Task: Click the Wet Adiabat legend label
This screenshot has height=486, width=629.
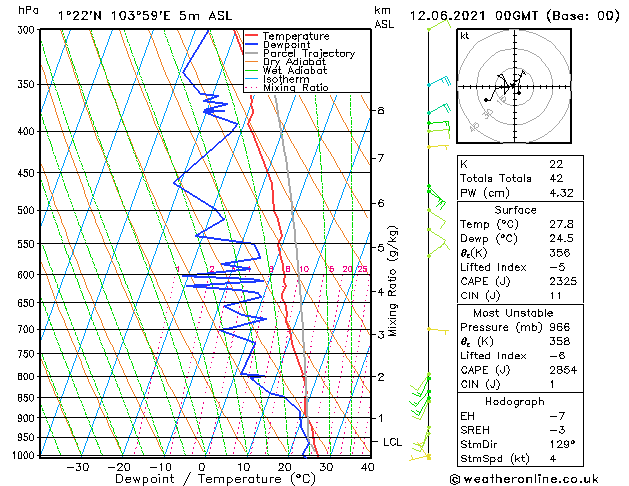Action: (295, 70)
